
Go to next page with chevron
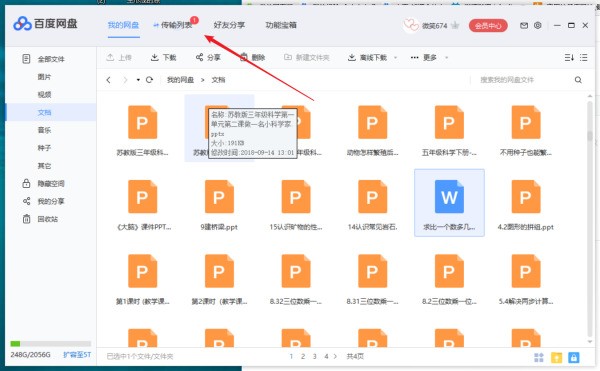point(335,356)
